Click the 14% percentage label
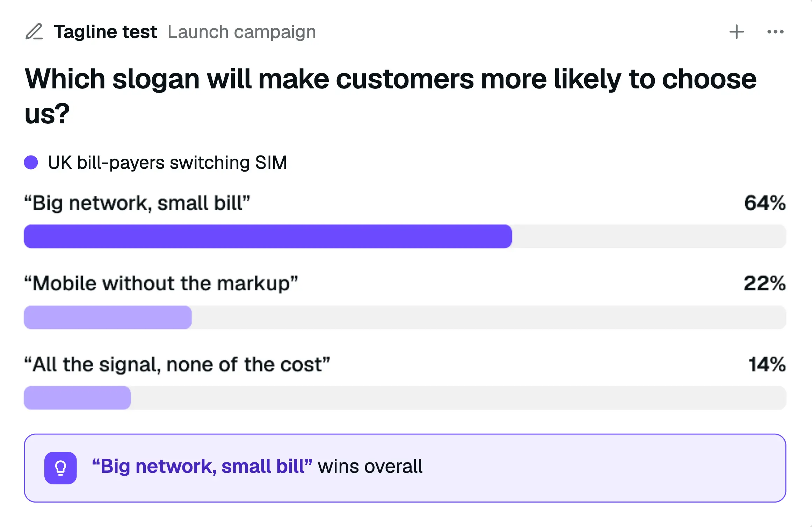This screenshot has width=812, height=527. 767,364
